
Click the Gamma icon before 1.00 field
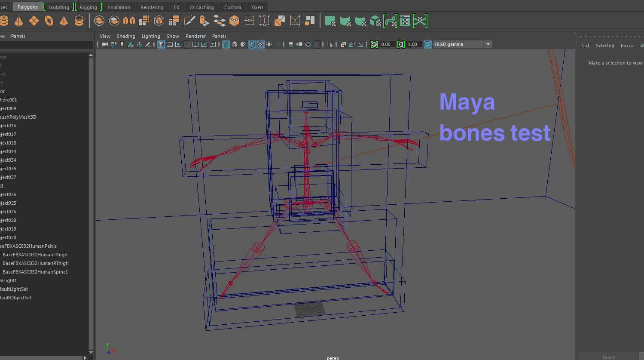tap(401, 44)
